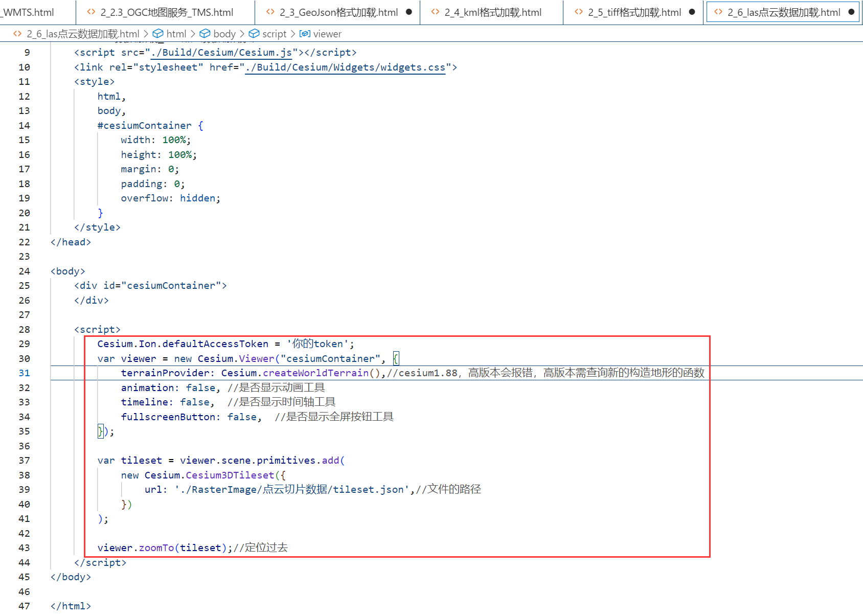Click comment '//定位过去'
Image resolution: width=863 pixels, height=616 pixels.
coord(260,548)
